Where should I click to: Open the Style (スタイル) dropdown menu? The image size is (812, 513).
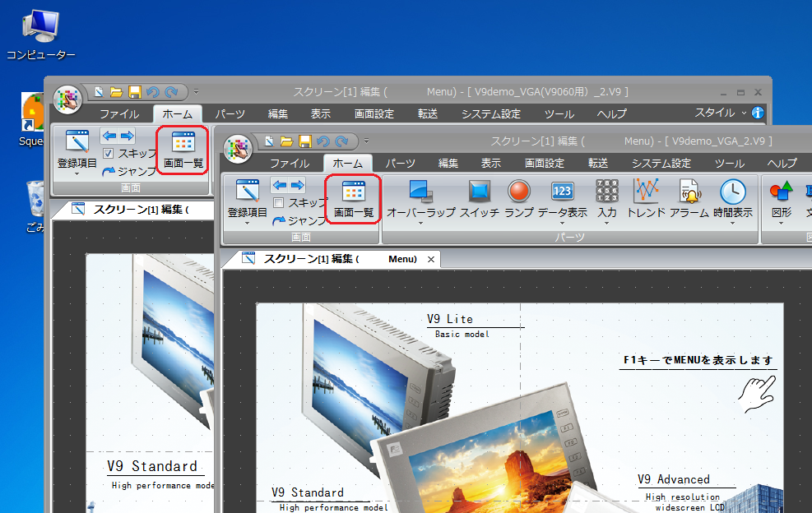[x=721, y=113]
